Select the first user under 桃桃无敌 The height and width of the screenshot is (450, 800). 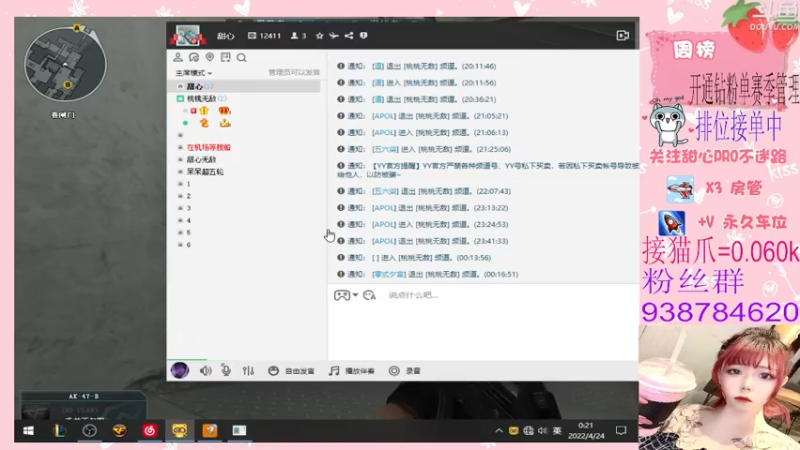pos(207,111)
